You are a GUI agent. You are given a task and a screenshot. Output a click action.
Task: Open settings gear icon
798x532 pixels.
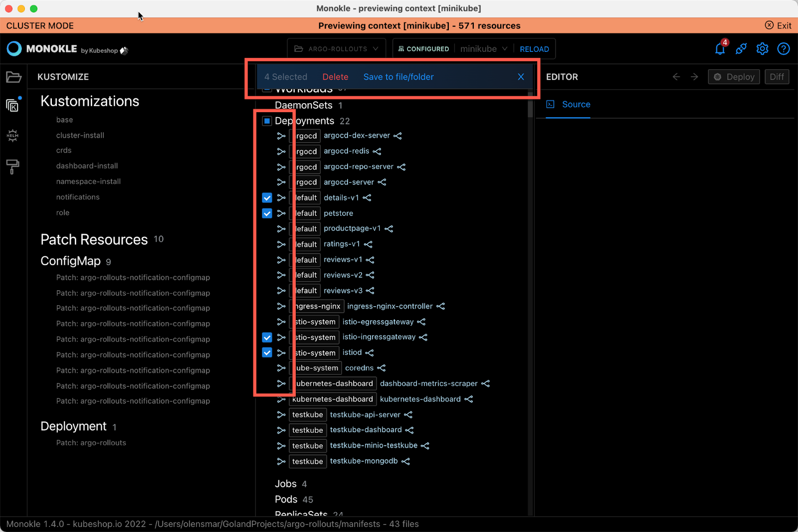762,48
